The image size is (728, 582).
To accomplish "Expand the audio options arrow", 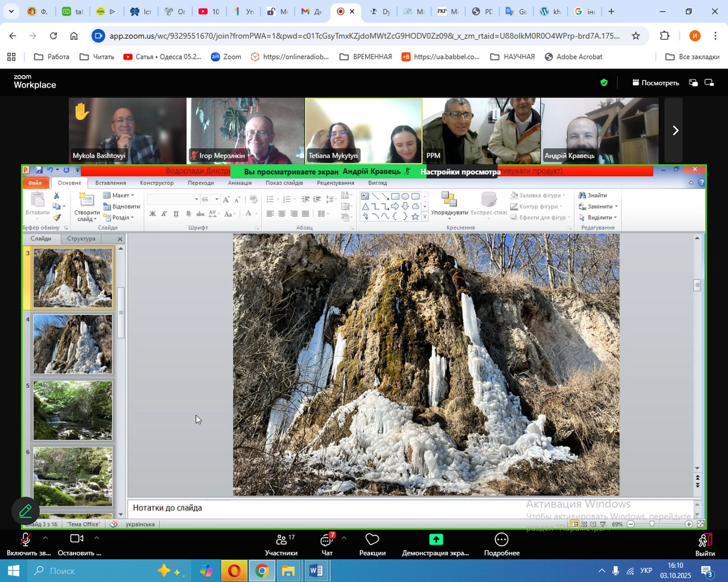I will coord(45,538).
